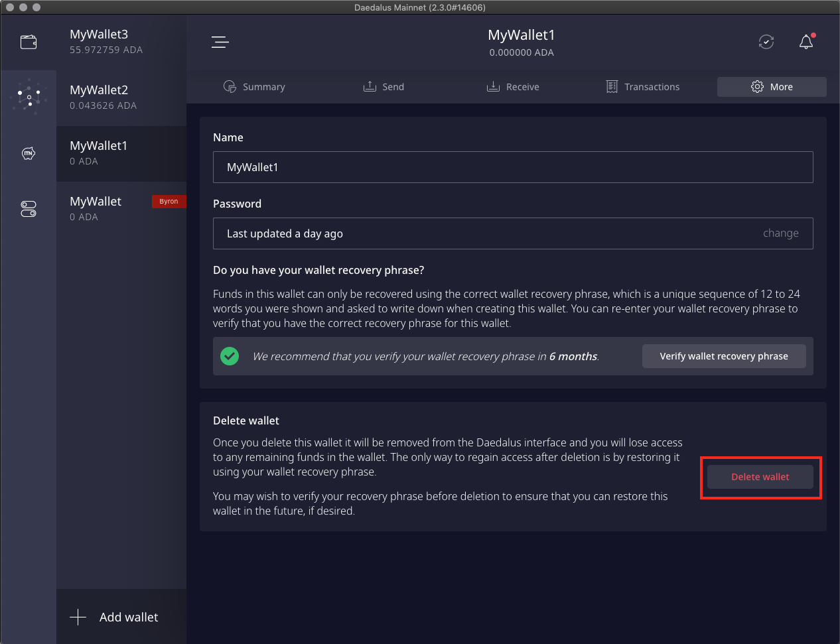Check the blockchain sync status icon
840x644 pixels.
pos(766,42)
